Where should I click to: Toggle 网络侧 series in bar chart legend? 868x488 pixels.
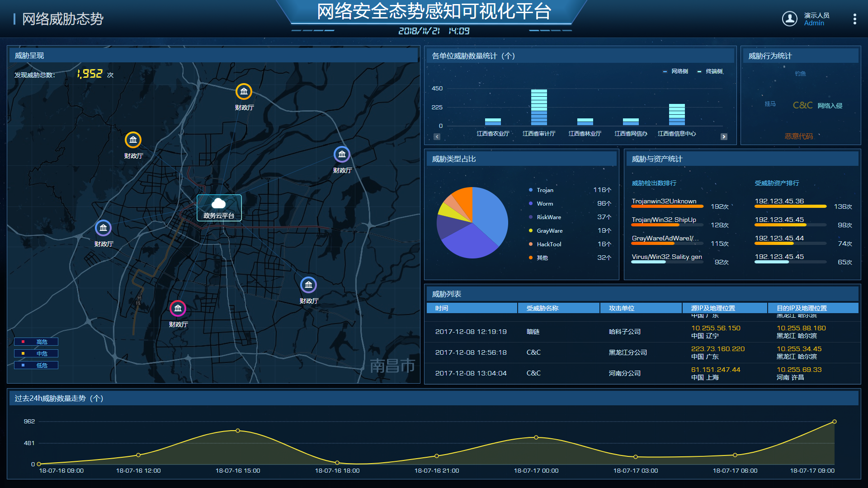pyautogui.click(x=675, y=71)
